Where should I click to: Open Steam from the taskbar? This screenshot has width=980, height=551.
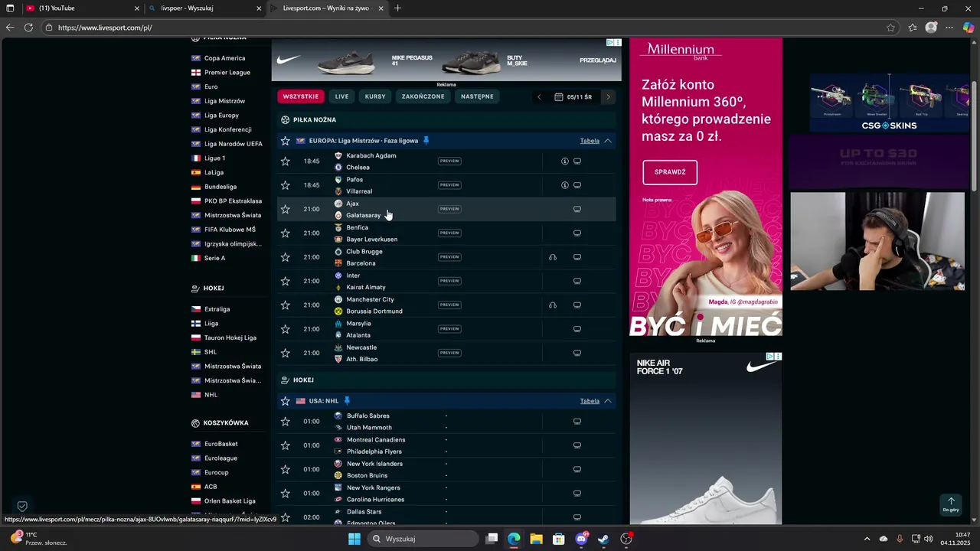[x=603, y=539]
